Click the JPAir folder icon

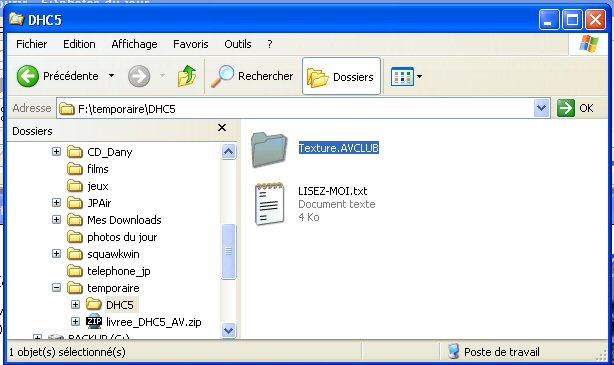pos(75,203)
